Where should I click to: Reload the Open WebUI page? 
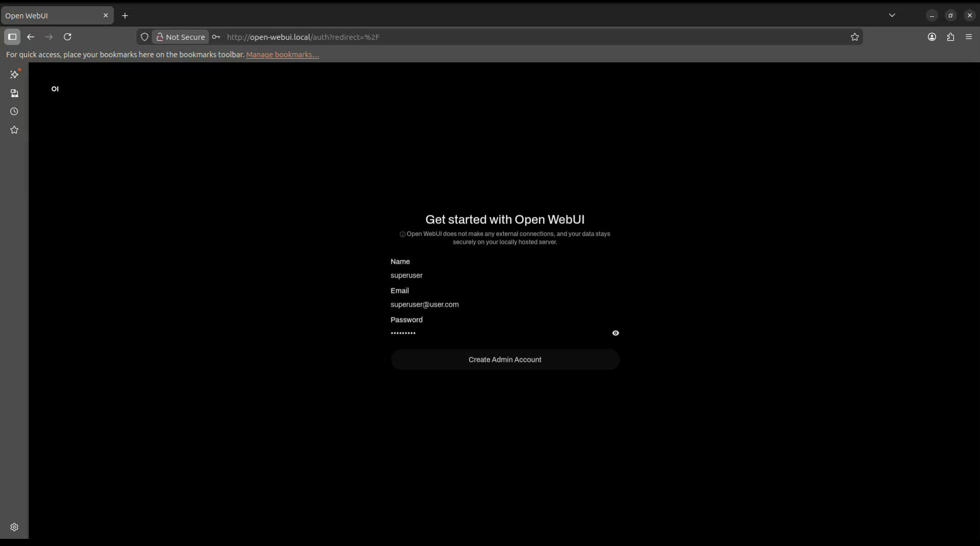tap(67, 37)
